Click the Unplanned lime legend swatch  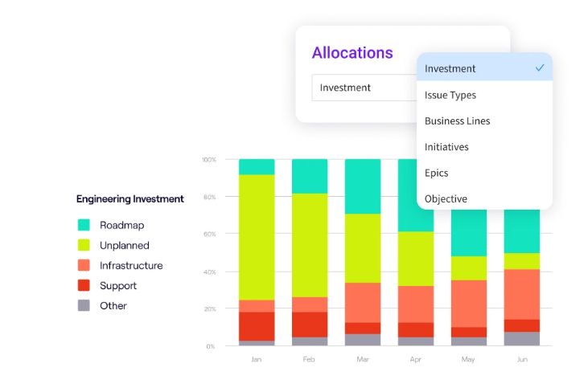point(84,246)
